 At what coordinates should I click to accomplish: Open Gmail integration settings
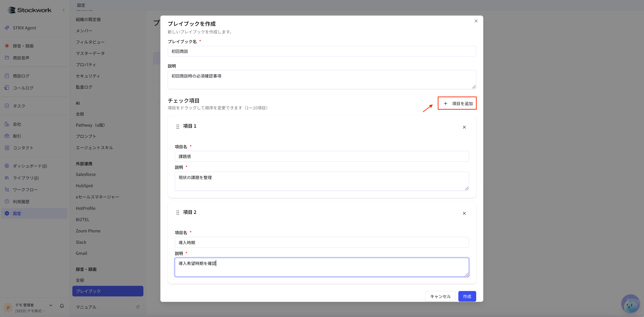click(81, 253)
